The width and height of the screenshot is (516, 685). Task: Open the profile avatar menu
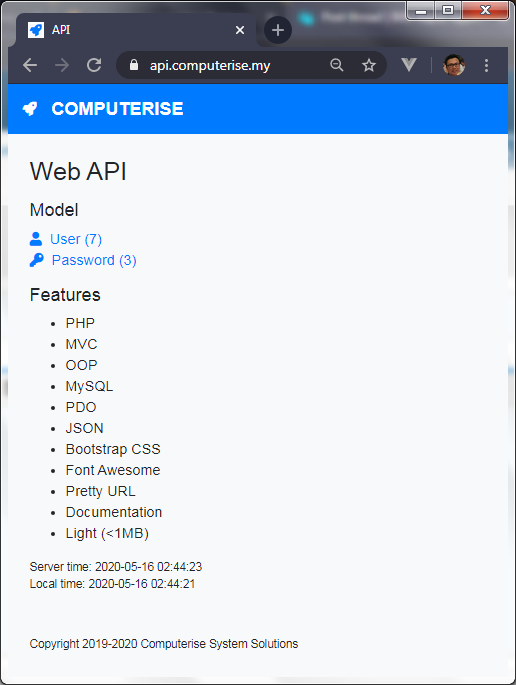tap(454, 65)
